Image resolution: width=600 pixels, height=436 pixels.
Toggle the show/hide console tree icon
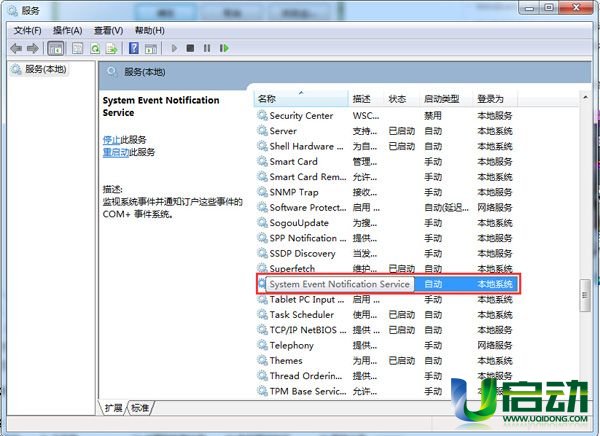(x=56, y=47)
